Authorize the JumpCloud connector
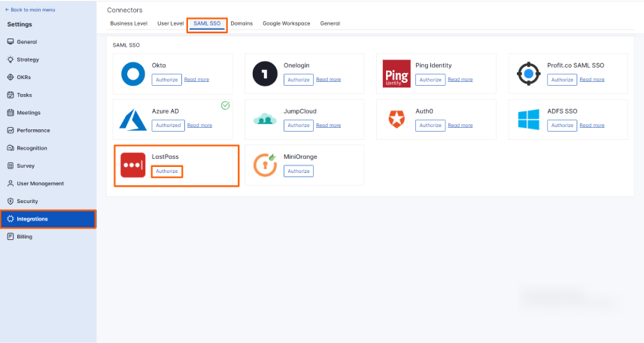This screenshot has height=343, width=644. click(x=299, y=126)
